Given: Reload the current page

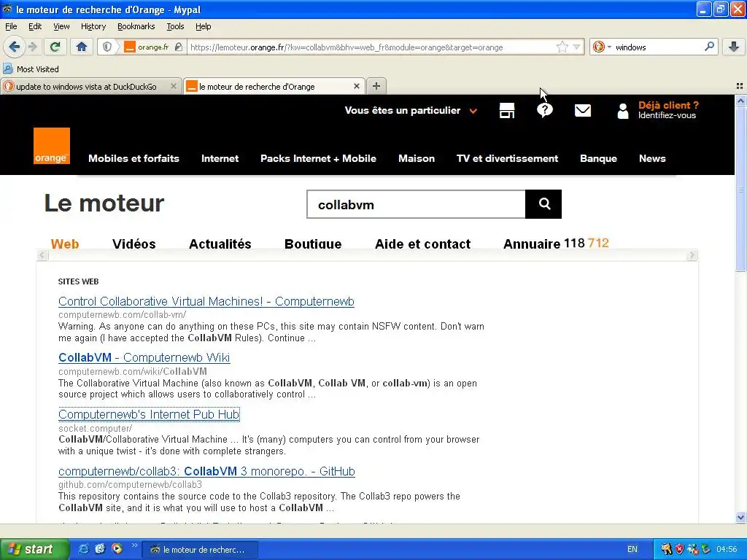Looking at the screenshot, I should pos(55,47).
